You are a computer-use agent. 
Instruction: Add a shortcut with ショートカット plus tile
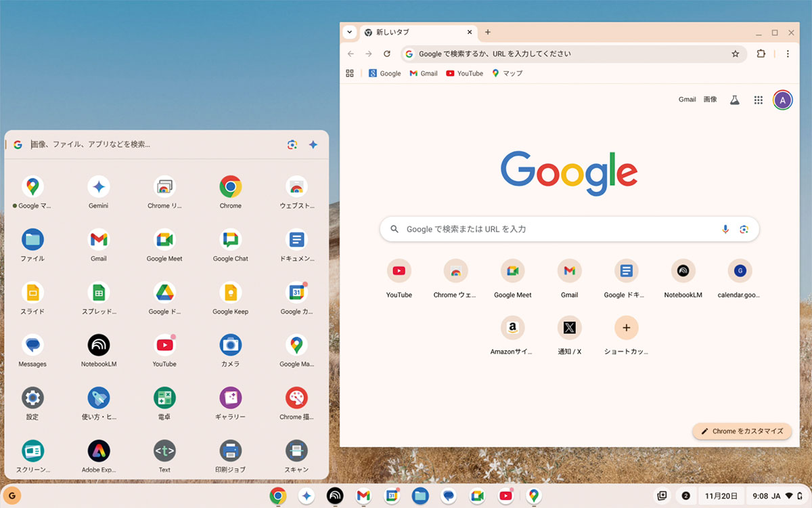point(626,335)
